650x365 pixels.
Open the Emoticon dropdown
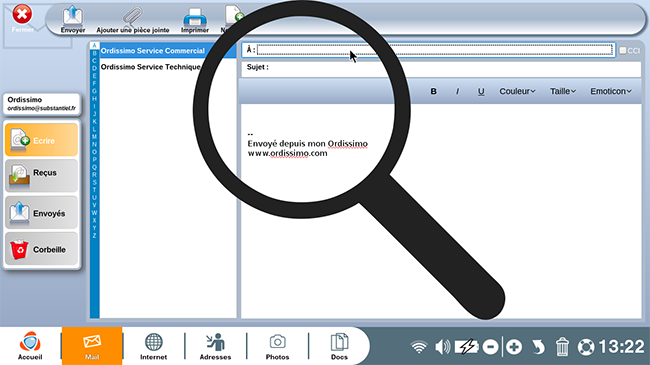[611, 91]
